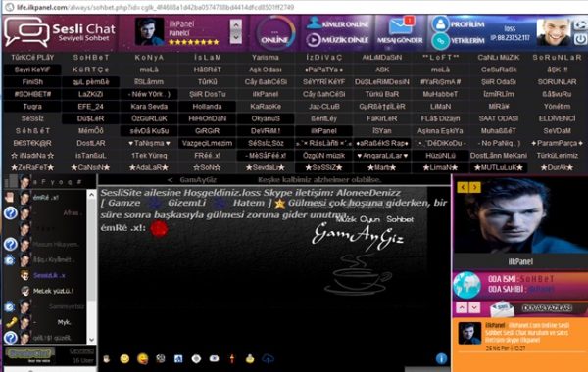Open the OkyanuS room
588x372 pixels.
pos(266,118)
